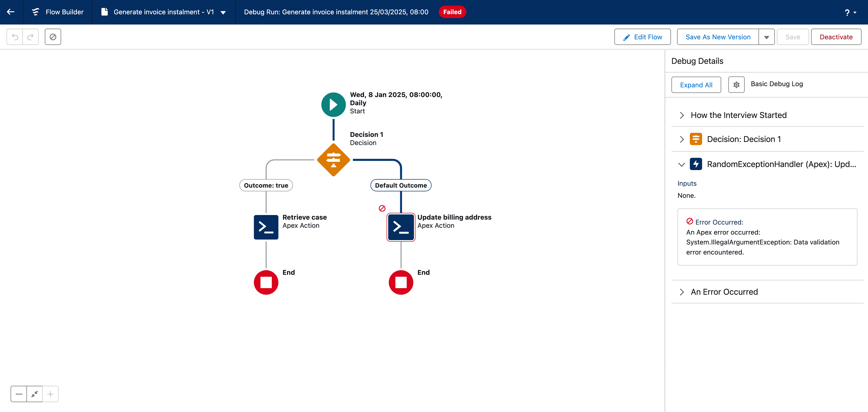Click the back arrow icon
Viewport: 868px width, 412px height.
11,12
